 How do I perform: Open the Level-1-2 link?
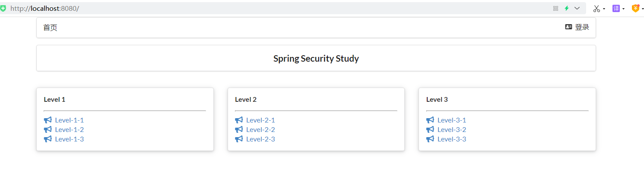point(69,129)
